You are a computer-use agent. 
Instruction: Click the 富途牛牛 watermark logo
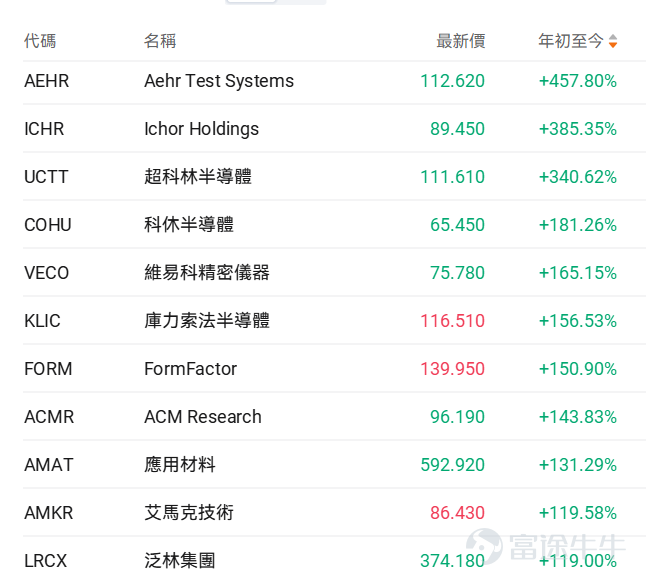coord(546,547)
